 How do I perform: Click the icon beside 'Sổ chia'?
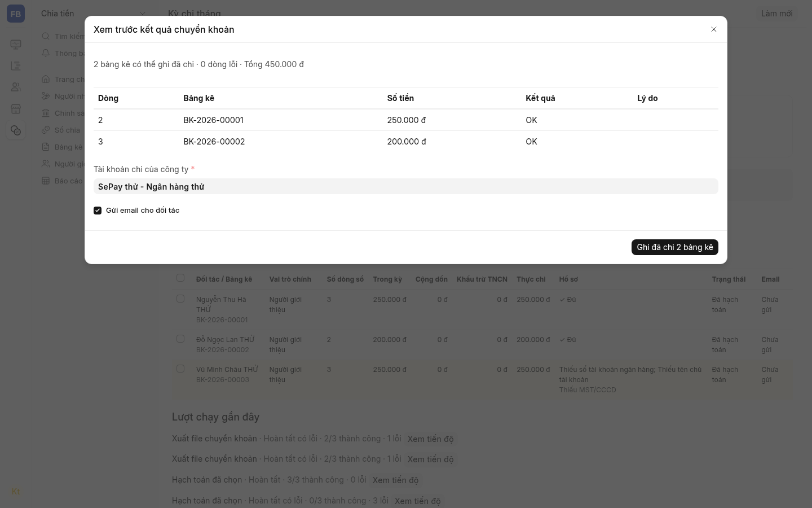click(x=46, y=130)
